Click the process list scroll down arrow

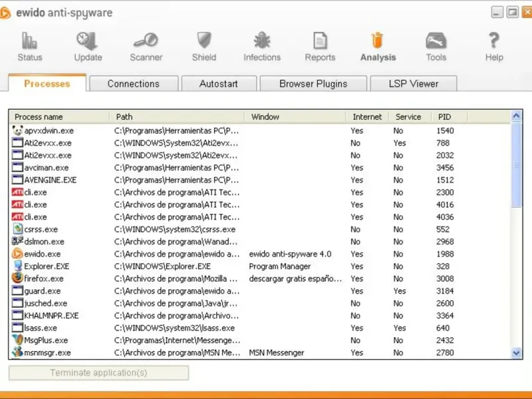516,353
